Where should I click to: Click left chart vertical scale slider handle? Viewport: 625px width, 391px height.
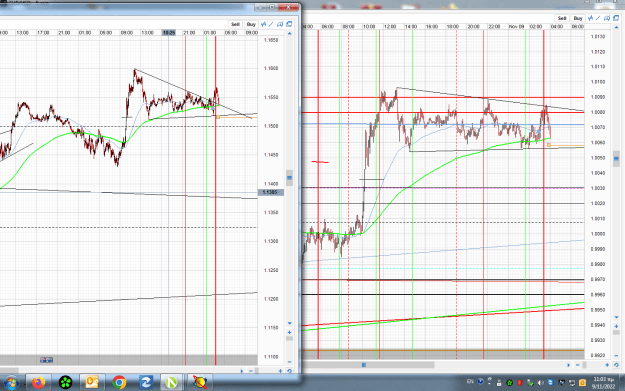[x=289, y=178]
